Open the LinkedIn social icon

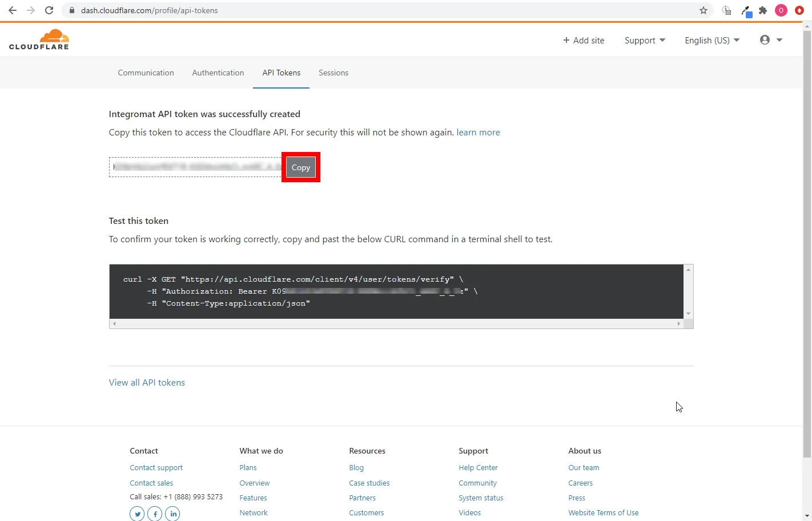click(172, 514)
